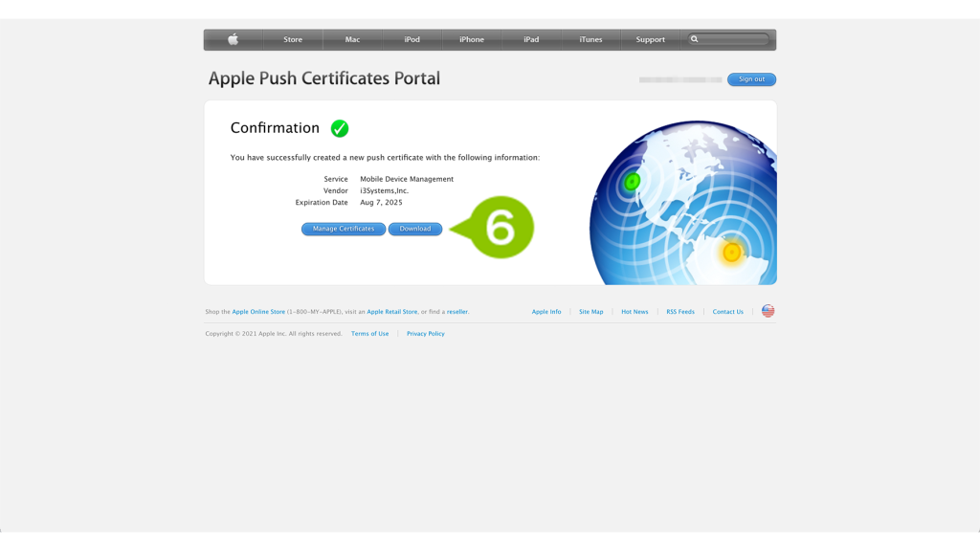The height and width of the screenshot is (551, 980).
Task: Click the search magnifier icon
Action: 695,39
